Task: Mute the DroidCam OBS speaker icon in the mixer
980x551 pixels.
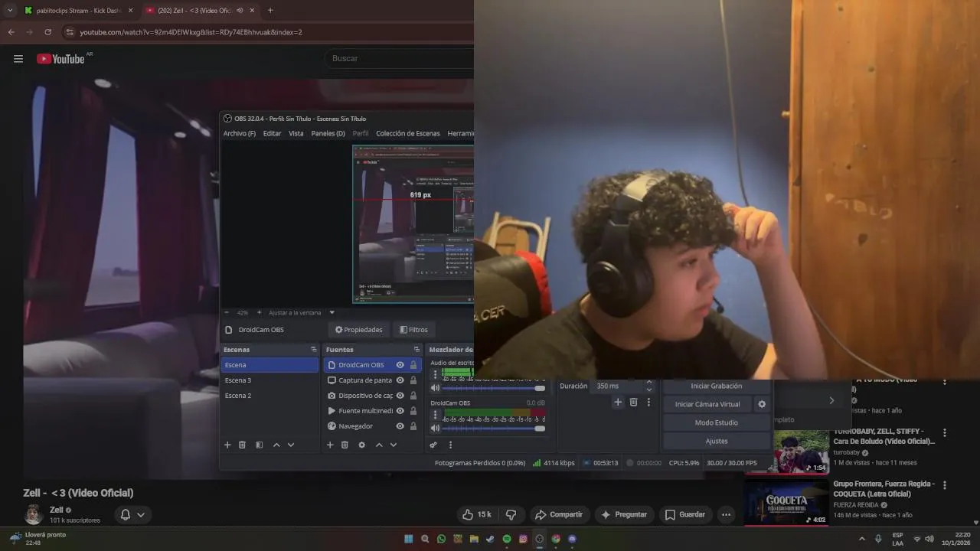Action: click(x=435, y=429)
